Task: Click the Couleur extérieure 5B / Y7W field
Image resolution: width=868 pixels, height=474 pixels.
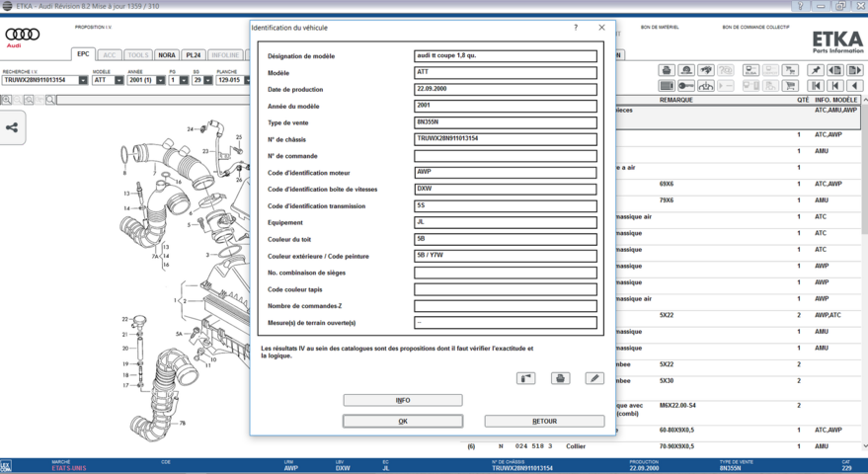Action: coord(506,256)
